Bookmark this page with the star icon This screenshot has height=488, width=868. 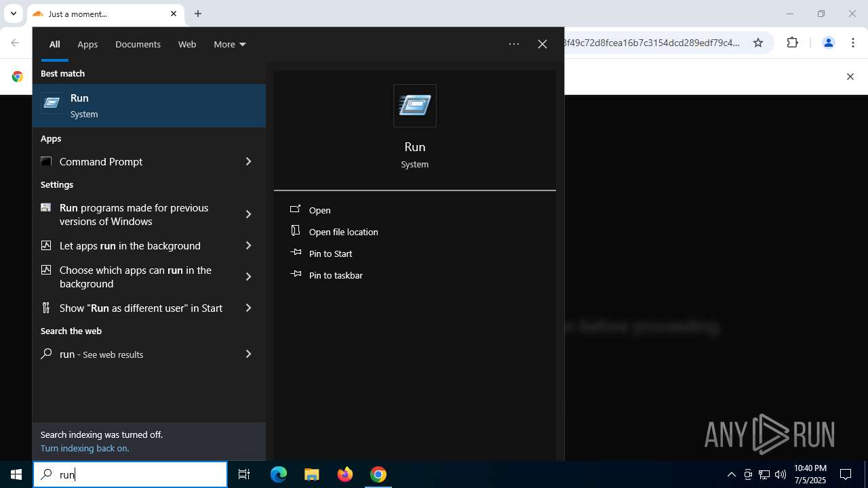(x=758, y=43)
